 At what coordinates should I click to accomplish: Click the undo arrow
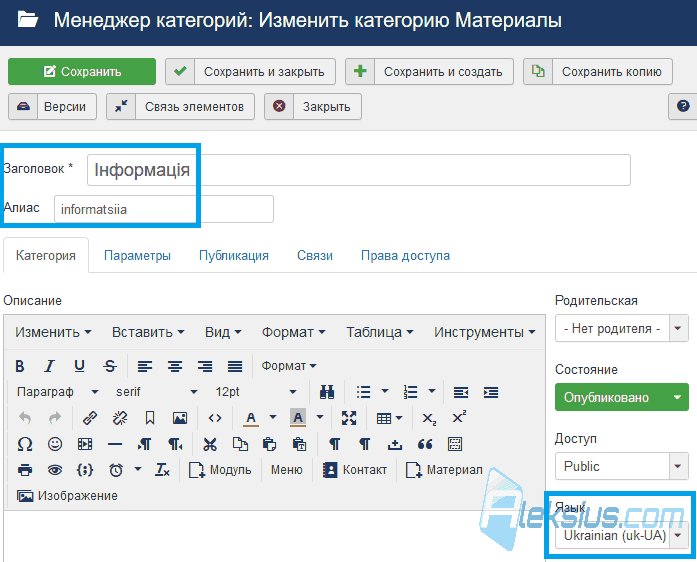click(25, 418)
